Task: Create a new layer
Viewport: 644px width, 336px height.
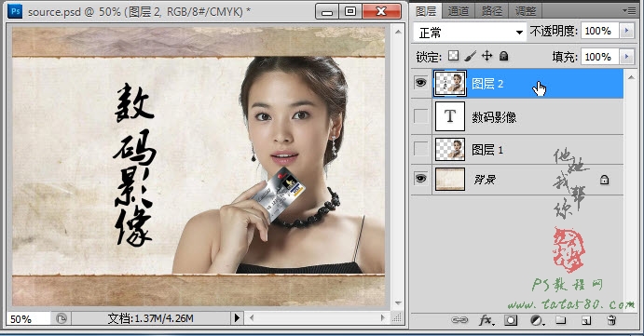Action: pos(586,320)
